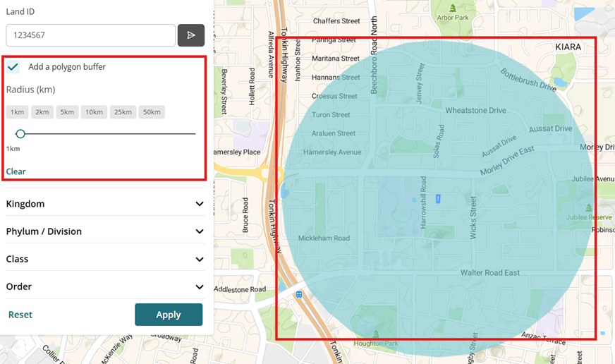Select the 1km radius option
The height and width of the screenshot is (364, 615).
18,112
